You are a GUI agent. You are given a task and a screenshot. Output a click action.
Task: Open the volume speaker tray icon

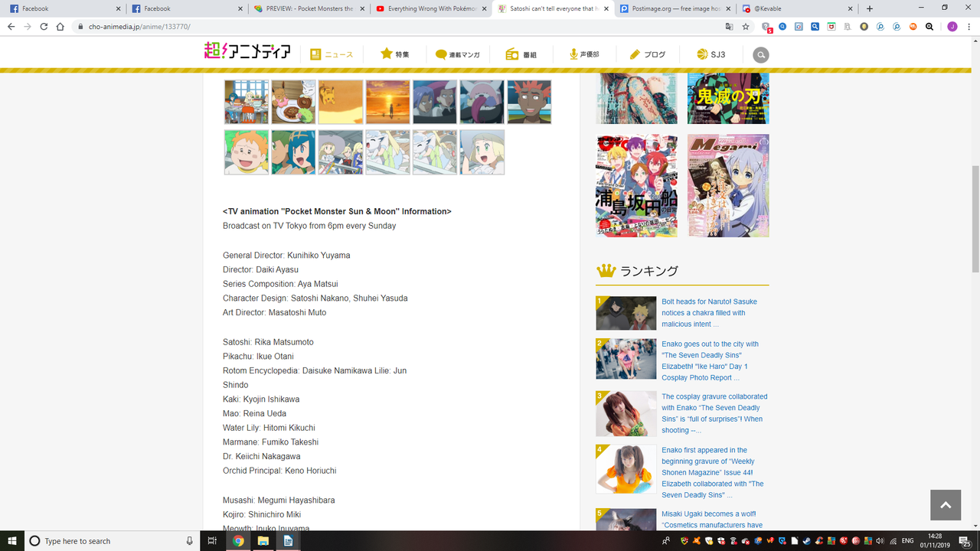879,541
